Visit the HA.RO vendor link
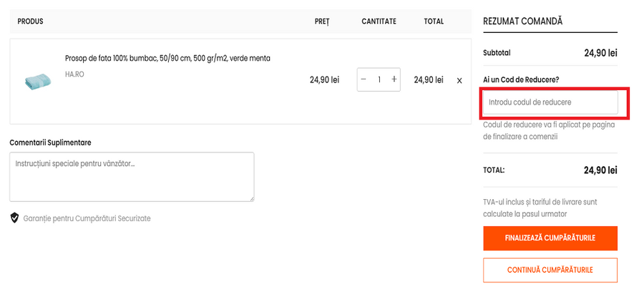Screen dimensions: 644x290 point(74,74)
